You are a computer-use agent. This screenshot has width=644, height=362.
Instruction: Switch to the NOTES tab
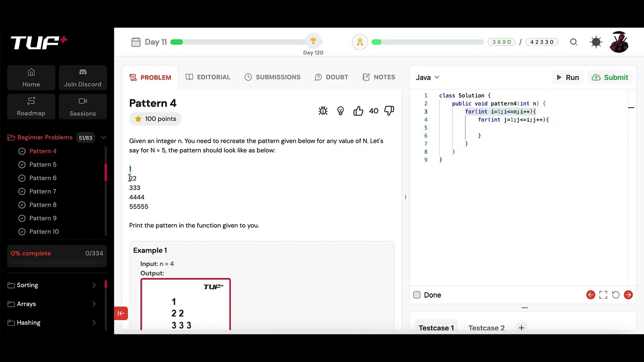[378, 77]
